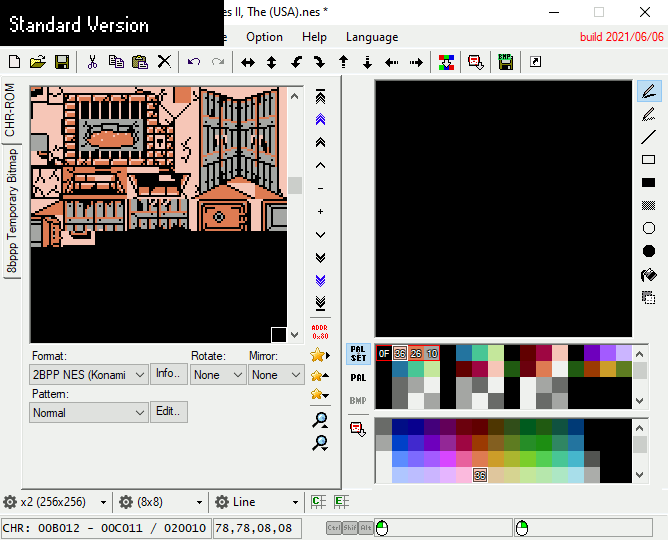This screenshot has height=540, width=668.
Task: Open the Option menu
Action: click(x=264, y=37)
